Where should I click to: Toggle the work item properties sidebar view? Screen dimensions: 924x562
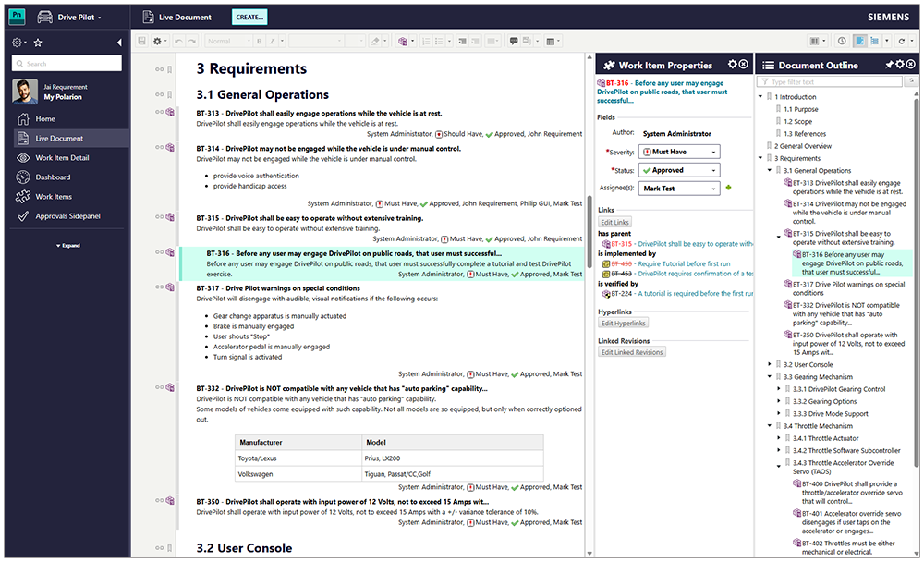859,41
